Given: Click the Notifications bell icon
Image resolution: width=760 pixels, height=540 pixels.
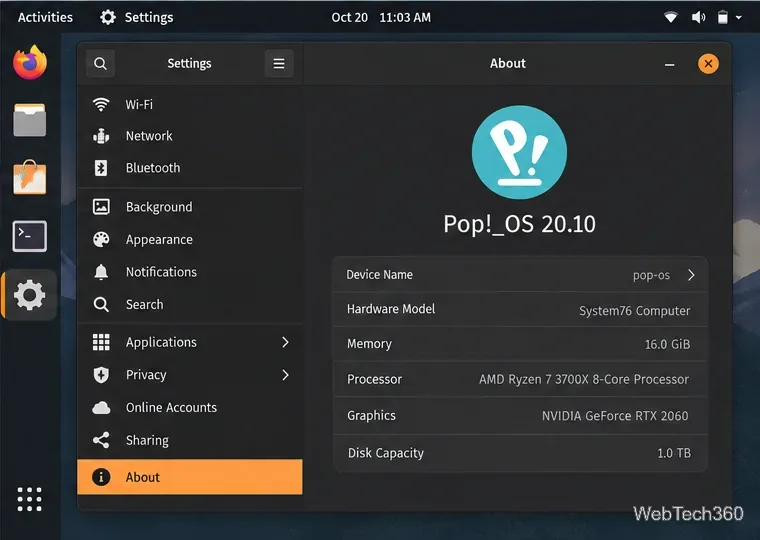Looking at the screenshot, I should pos(101,272).
